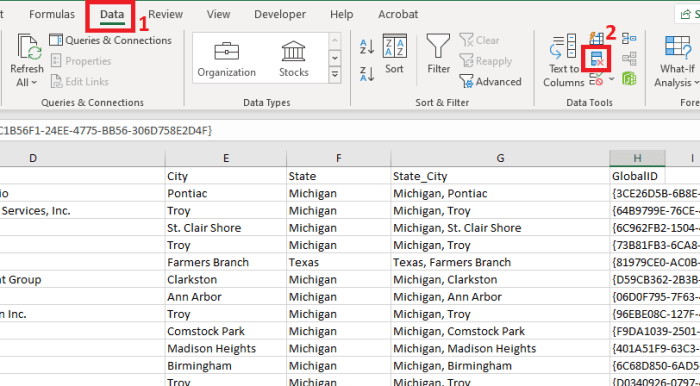This screenshot has width=700, height=386.
Task: Click the Remove Duplicates icon
Action: click(x=596, y=59)
